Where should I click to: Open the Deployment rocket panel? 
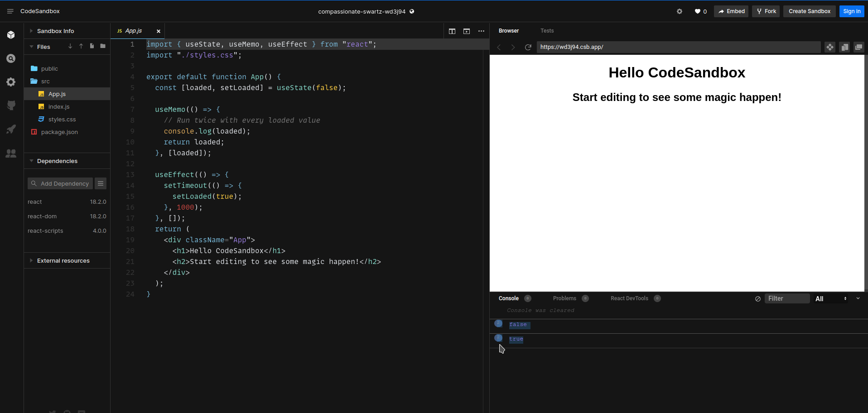pos(11,129)
